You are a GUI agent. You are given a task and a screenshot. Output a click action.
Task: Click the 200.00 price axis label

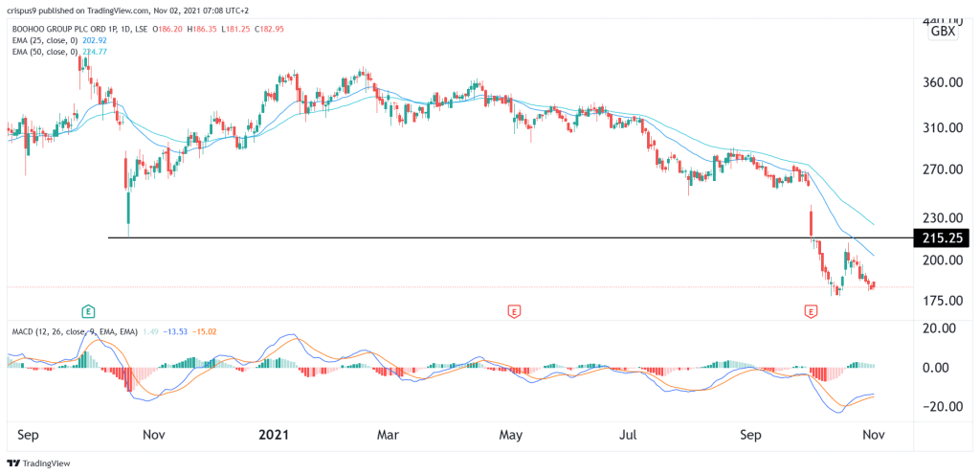coord(943,260)
